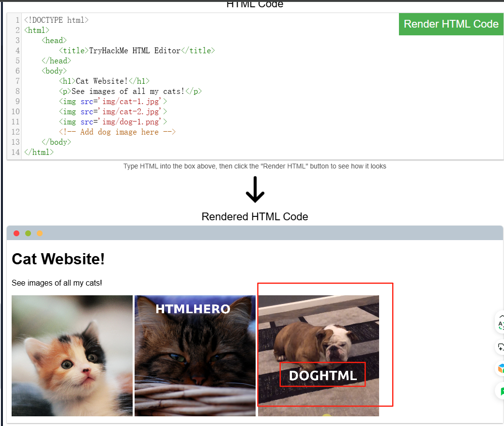
Task: Click the opening <body> tag in the code
Action: pyautogui.click(x=54, y=71)
